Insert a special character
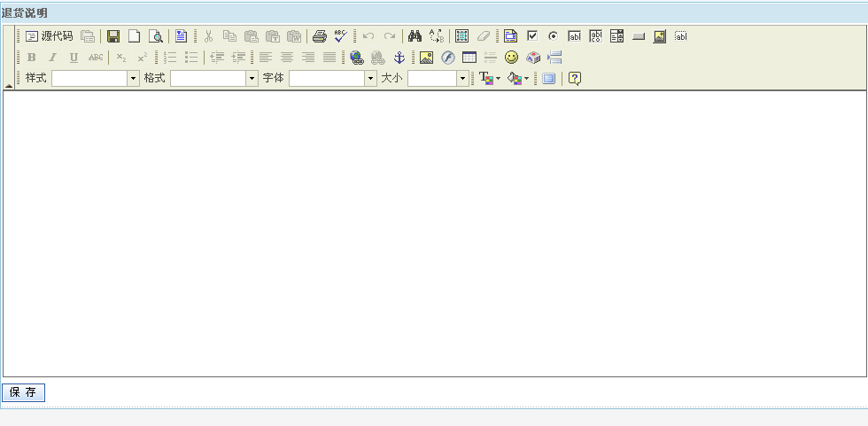868x426 pixels. click(533, 57)
